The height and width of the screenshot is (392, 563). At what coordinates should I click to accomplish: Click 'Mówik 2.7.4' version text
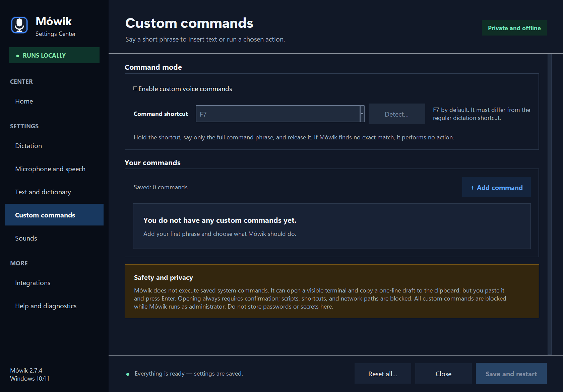tap(26, 370)
